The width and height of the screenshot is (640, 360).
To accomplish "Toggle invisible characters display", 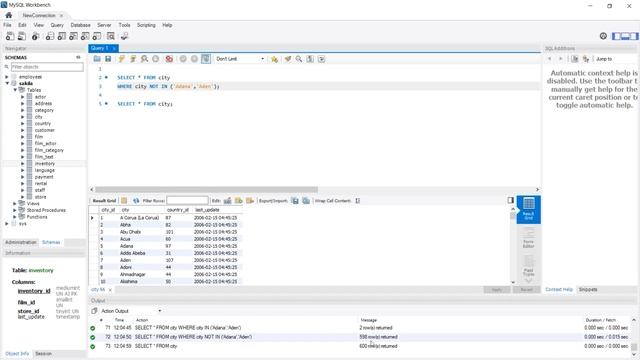I will click(x=310, y=59).
